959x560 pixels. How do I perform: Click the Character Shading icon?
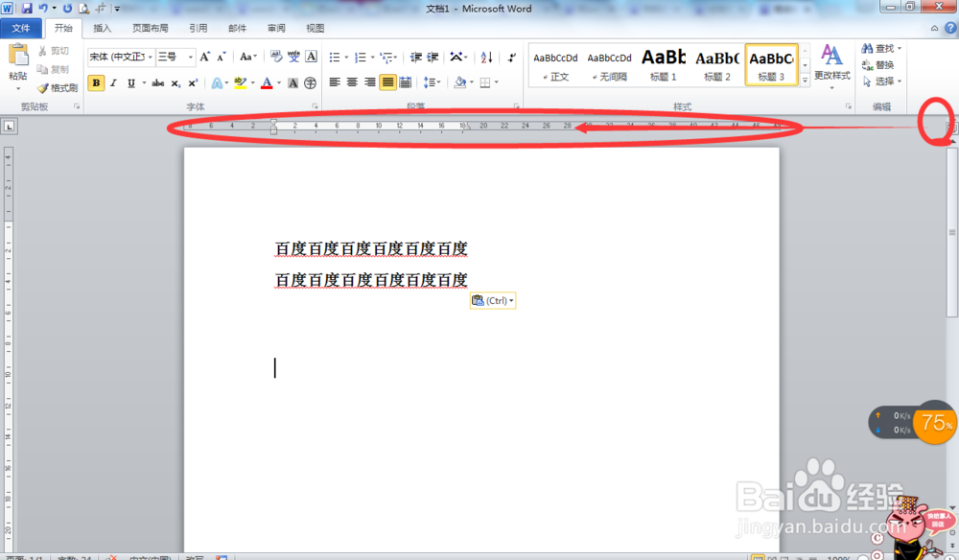tap(292, 83)
